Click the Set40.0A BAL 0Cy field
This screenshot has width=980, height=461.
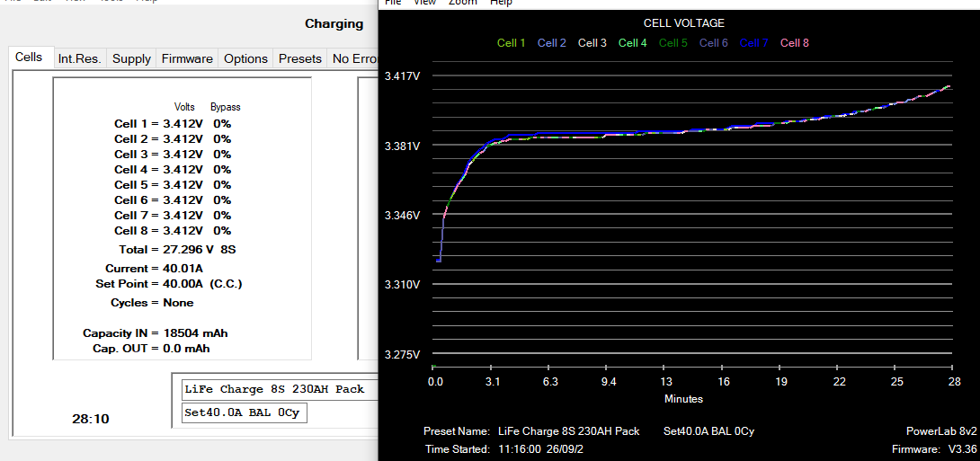(x=243, y=413)
